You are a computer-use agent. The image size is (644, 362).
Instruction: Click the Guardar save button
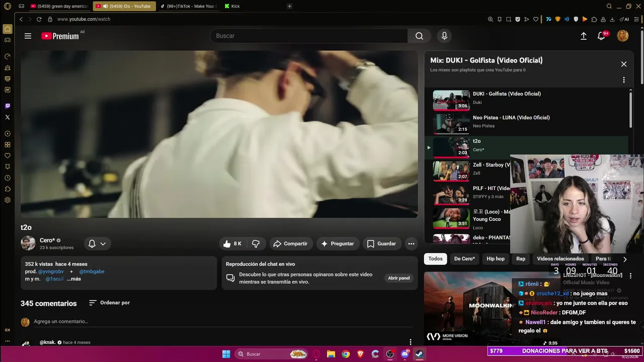click(381, 244)
